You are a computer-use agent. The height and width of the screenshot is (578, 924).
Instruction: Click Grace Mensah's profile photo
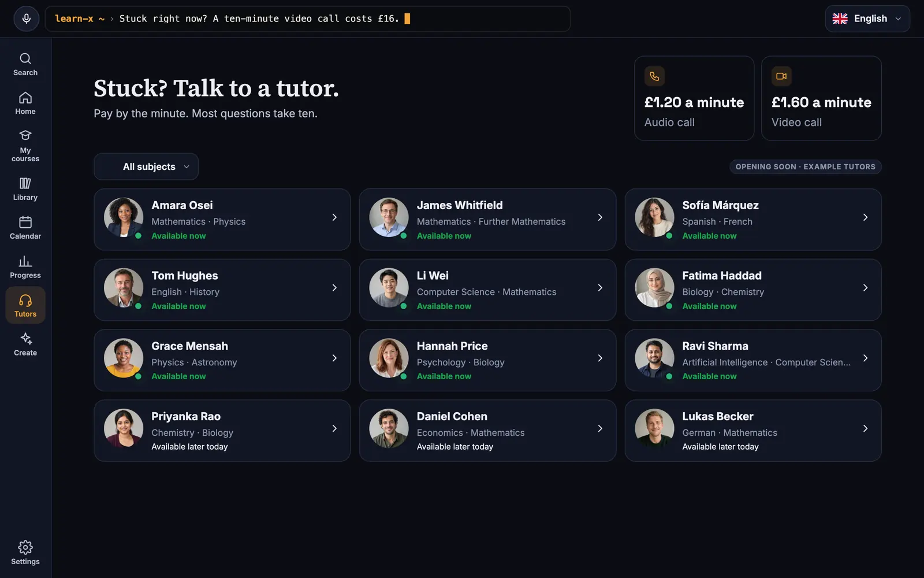coord(124,358)
